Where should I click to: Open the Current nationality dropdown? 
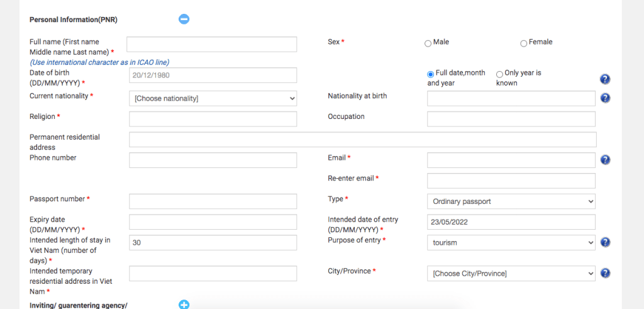[x=213, y=98]
